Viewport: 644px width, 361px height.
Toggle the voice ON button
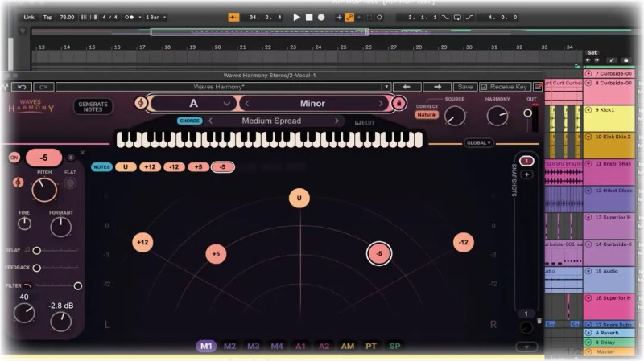click(14, 158)
